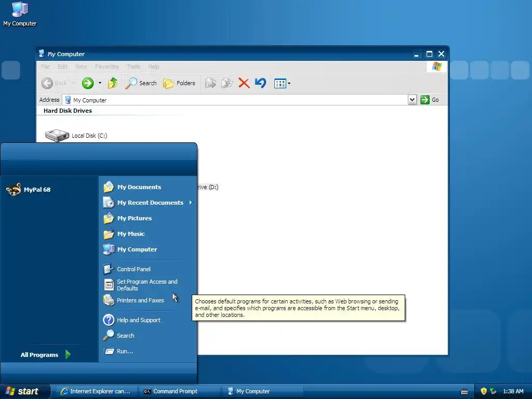Click the Control Panel icon
532x399 pixels.
pos(109,269)
